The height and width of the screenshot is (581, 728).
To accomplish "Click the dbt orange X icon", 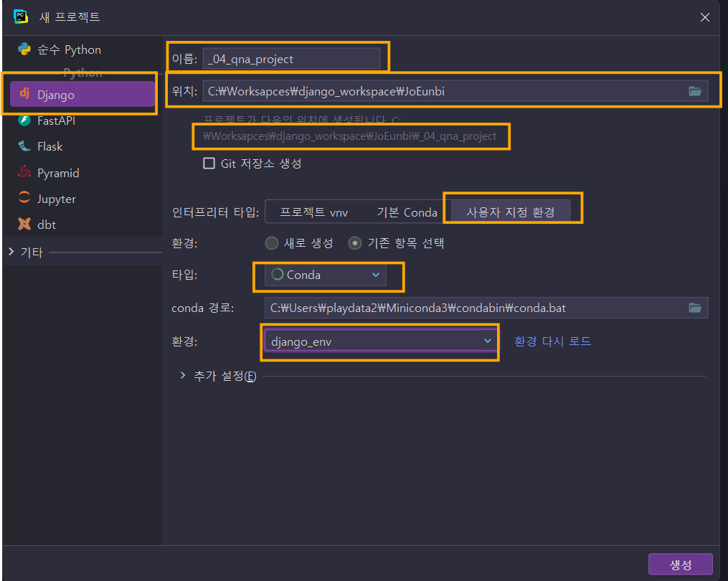I will [24, 225].
